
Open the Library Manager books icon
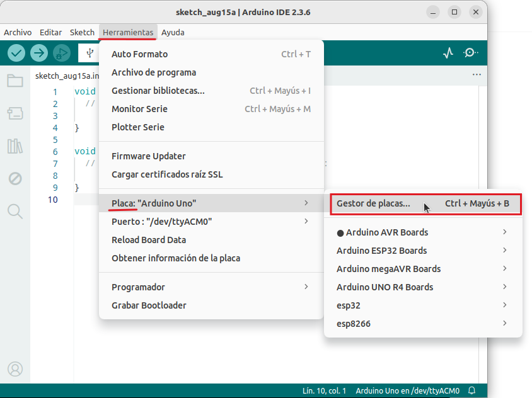point(15,146)
